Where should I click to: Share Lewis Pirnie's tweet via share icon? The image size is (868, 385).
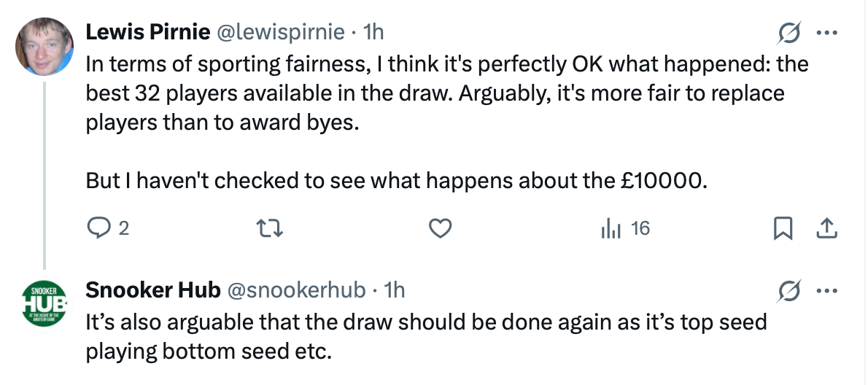click(x=826, y=229)
